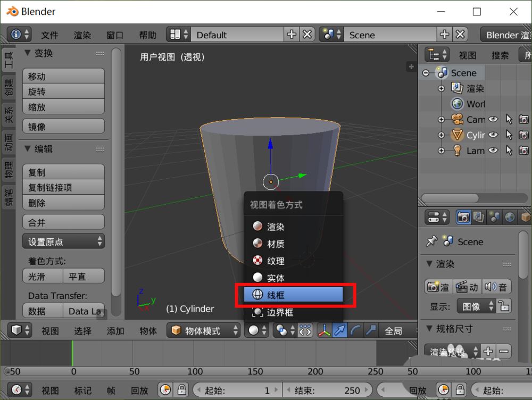Click the 移动 button in the tools panel
This screenshot has height=400, width=532.
[x=63, y=76]
